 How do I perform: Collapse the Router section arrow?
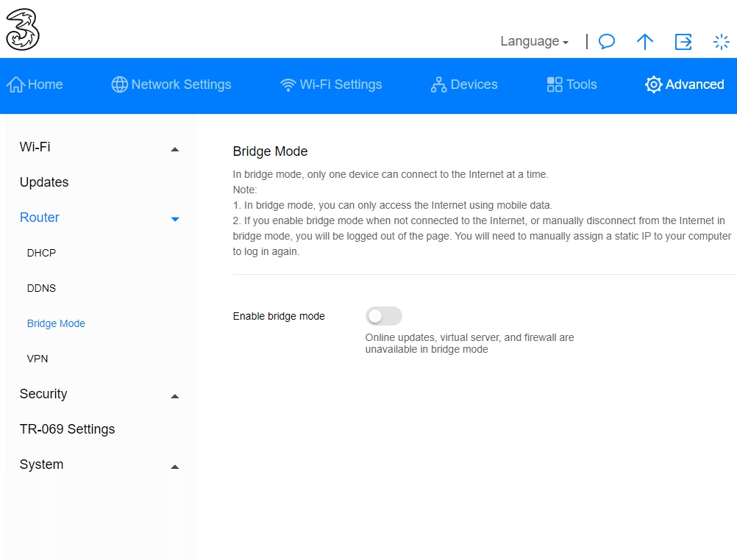pos(175,219)
